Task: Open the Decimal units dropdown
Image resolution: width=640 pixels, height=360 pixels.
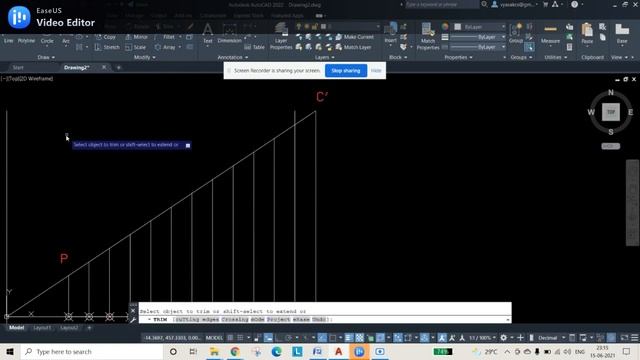Action: 551,338
